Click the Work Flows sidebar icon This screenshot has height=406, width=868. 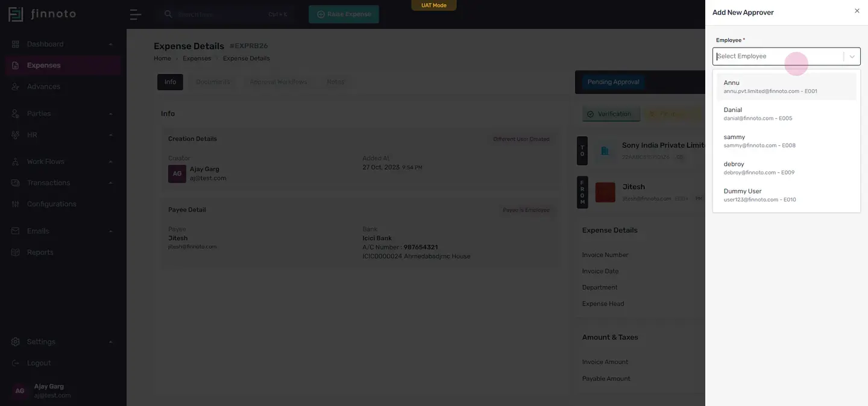(x=16, y=161)
